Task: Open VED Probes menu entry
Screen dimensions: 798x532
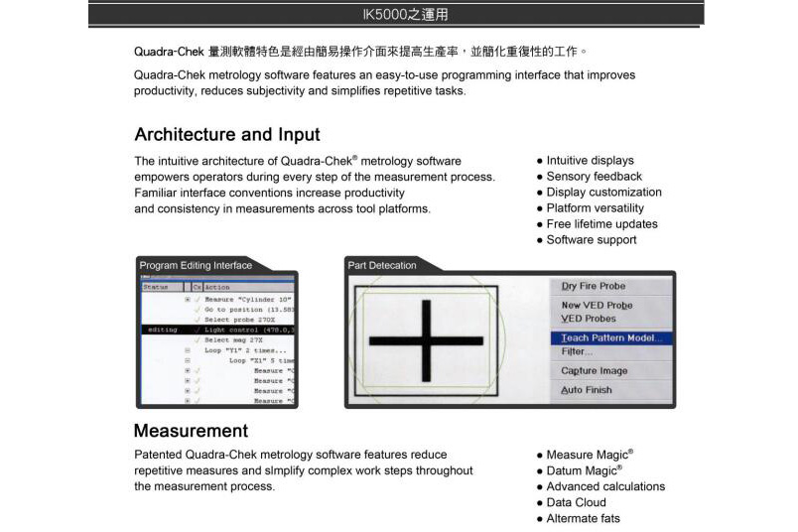Action: click(589, 319)
